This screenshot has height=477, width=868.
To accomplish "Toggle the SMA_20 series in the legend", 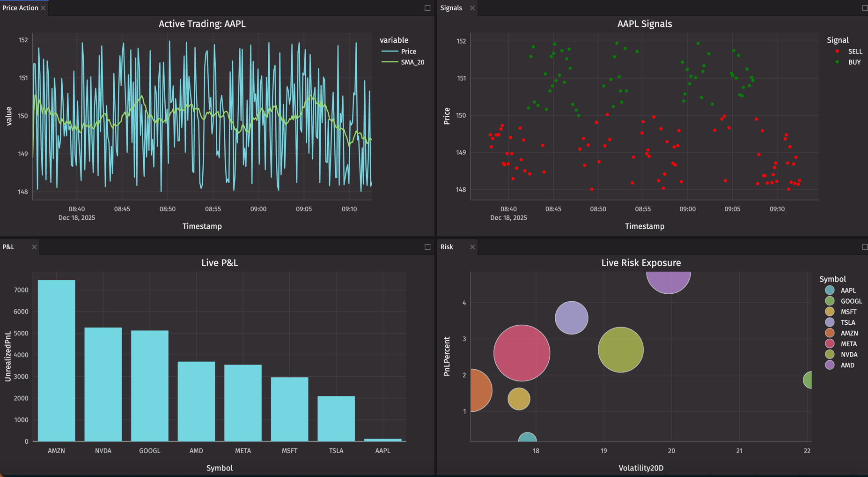I will click(412, 62).
